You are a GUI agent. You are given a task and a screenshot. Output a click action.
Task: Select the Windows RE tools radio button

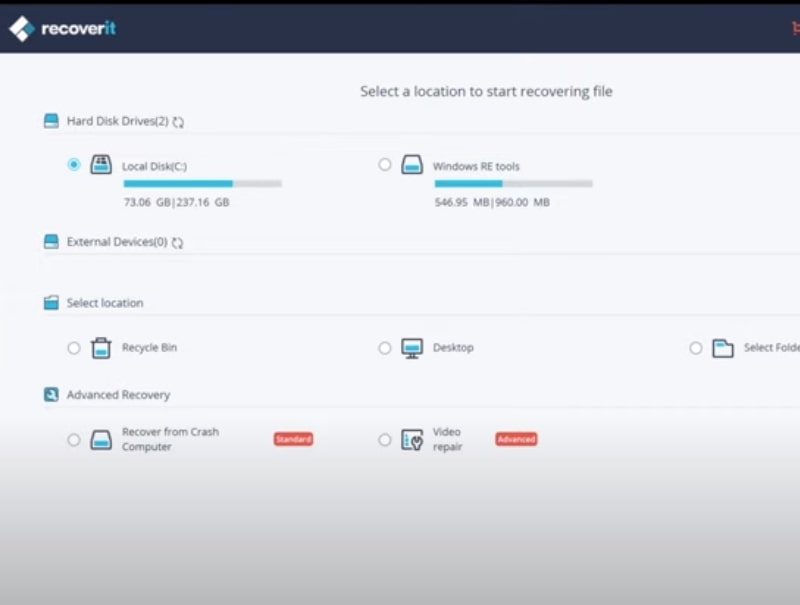tap(385, 165)
